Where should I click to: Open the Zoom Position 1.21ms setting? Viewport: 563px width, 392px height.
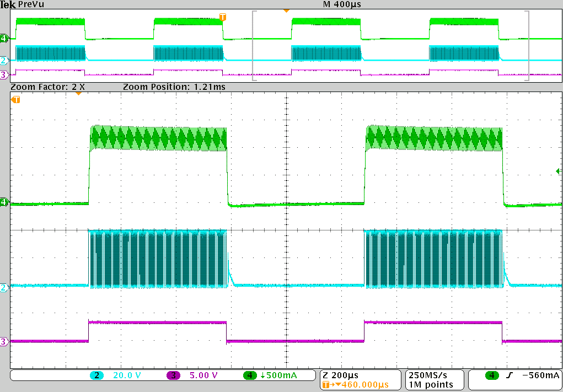pyautogui.click(x=174, y=87)
